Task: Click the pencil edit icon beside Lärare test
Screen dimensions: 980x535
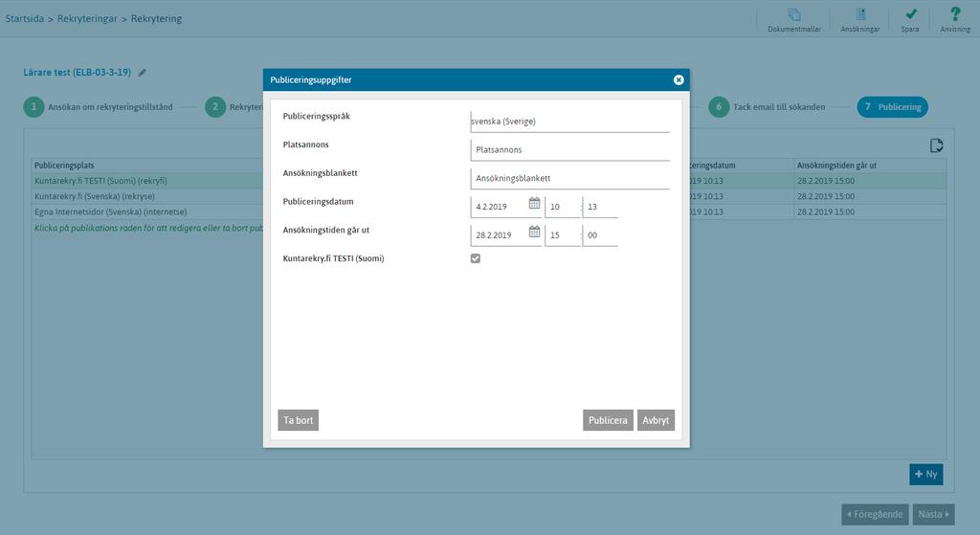Action: coord(142,73)
